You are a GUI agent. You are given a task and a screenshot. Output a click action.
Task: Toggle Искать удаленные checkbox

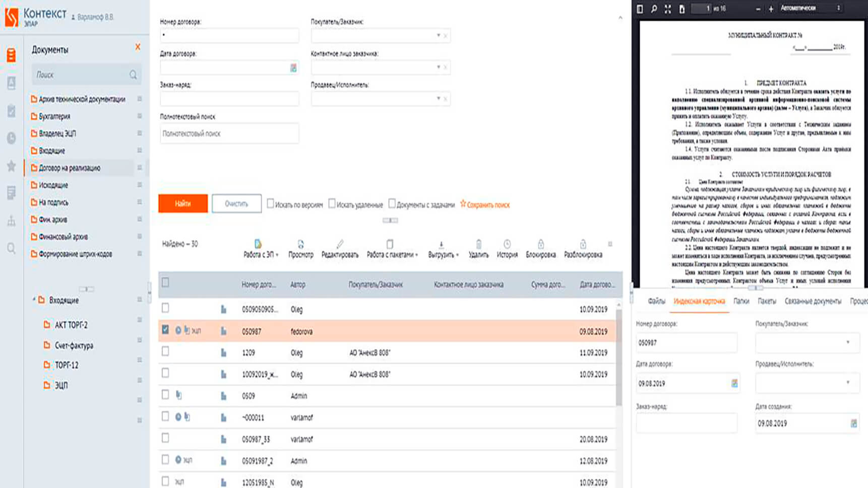tap(332, 203)
